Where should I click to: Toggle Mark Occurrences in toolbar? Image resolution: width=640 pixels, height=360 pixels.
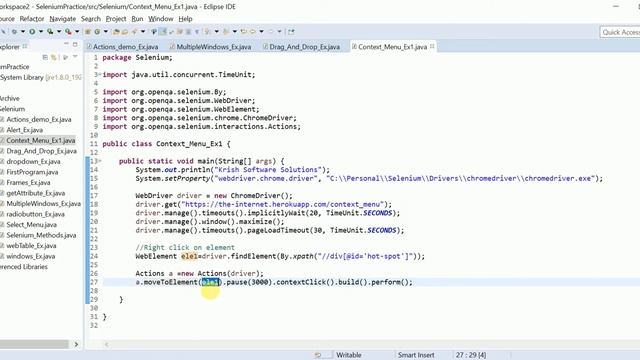click(x=162, y=31)
